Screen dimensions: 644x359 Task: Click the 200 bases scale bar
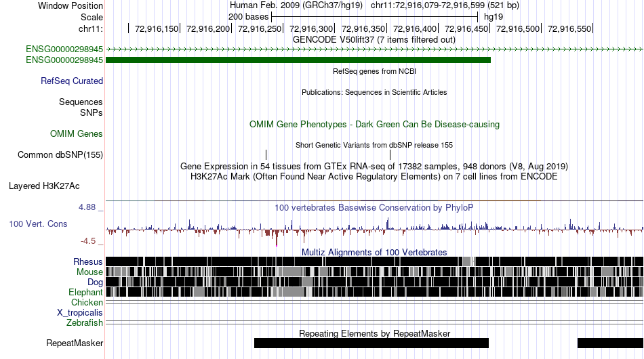click(375, 17)
